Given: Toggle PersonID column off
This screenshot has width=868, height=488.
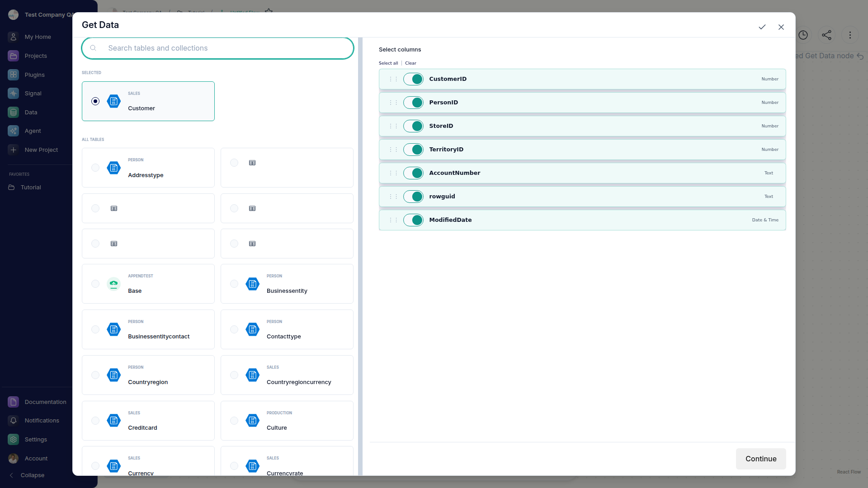Looking at the screenshot, I should click(x=413, y=103).
